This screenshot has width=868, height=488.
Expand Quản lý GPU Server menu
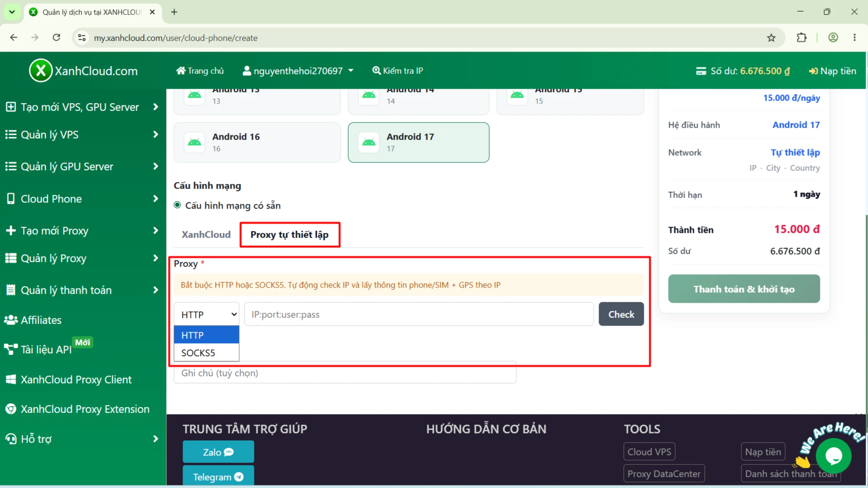point(82,166)
